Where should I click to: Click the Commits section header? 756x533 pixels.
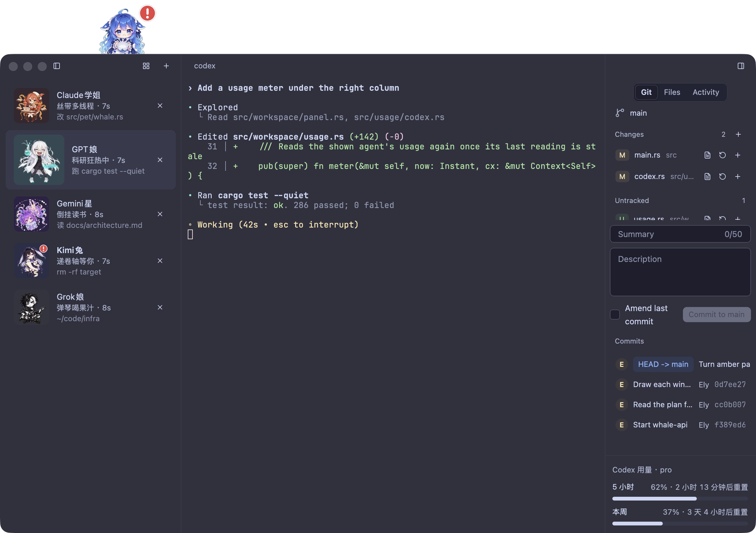(x=629, y=341)
